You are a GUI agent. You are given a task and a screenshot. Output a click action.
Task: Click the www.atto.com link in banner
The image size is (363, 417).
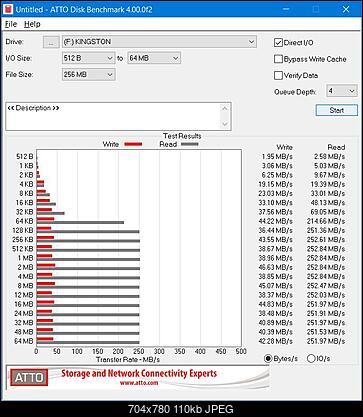point(139,383)
